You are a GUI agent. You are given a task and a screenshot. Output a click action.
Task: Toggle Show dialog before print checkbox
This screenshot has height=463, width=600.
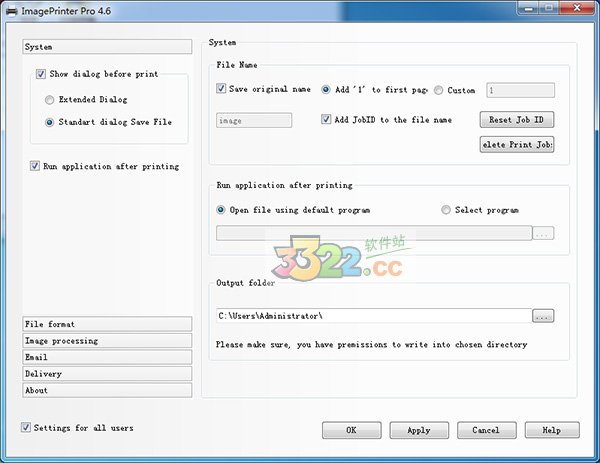click(x=41, y=74)
